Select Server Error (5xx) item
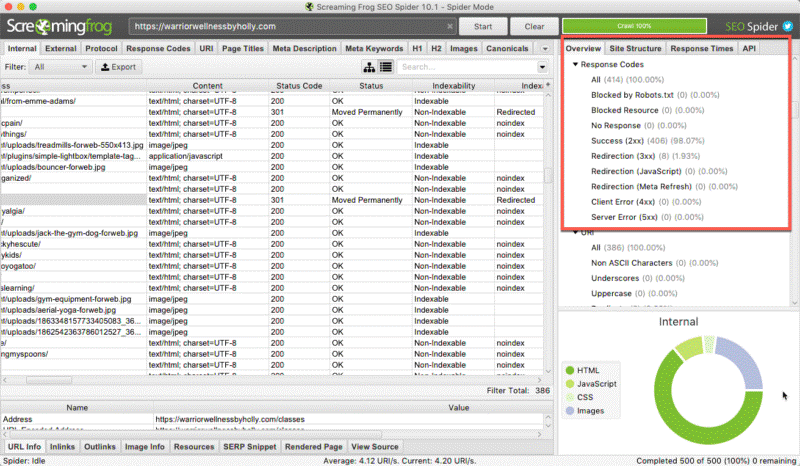This screenshot has width=800, height=466. tap(647, 217)
